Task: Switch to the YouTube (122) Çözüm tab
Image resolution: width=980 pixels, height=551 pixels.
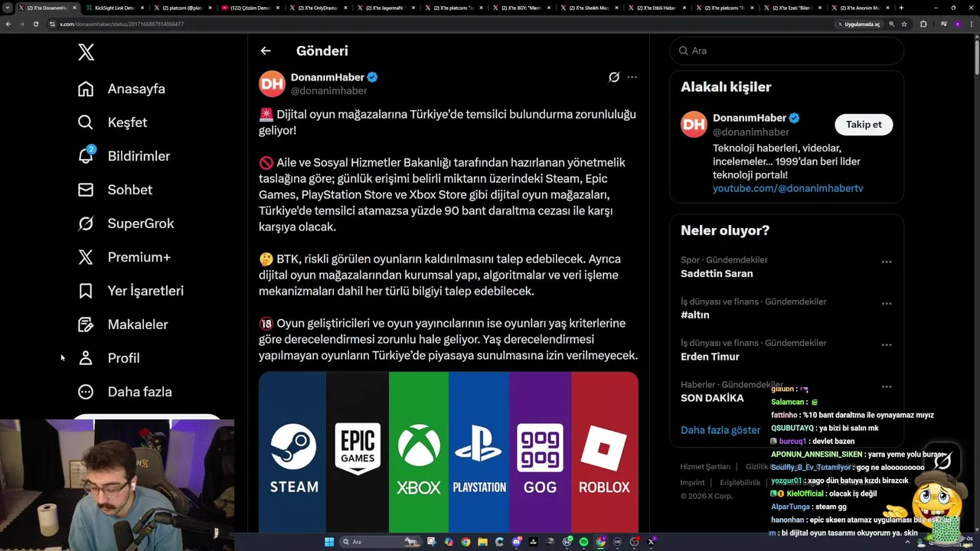Action: [250, 8]
